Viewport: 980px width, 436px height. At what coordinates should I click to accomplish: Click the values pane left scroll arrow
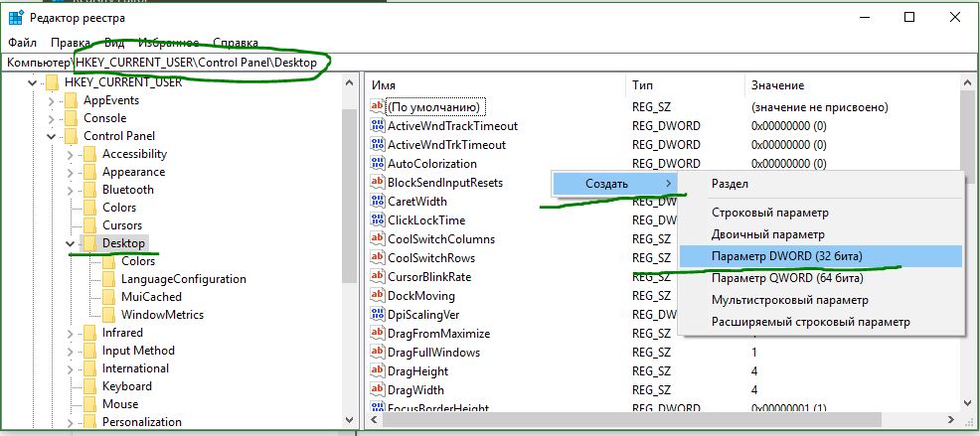tap(374, 421)
